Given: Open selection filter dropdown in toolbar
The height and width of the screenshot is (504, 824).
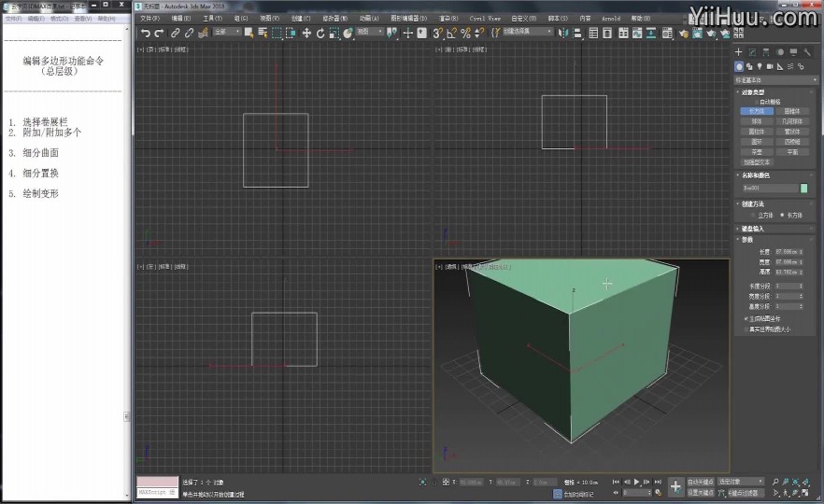Looking at the screenshot, I should pos(226,32).
